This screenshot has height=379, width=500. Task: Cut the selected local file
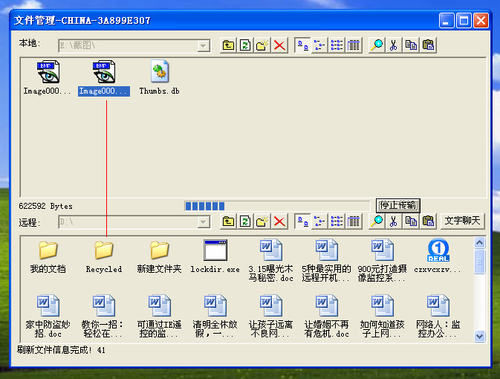pyautogui.click(x=394, y=45)
